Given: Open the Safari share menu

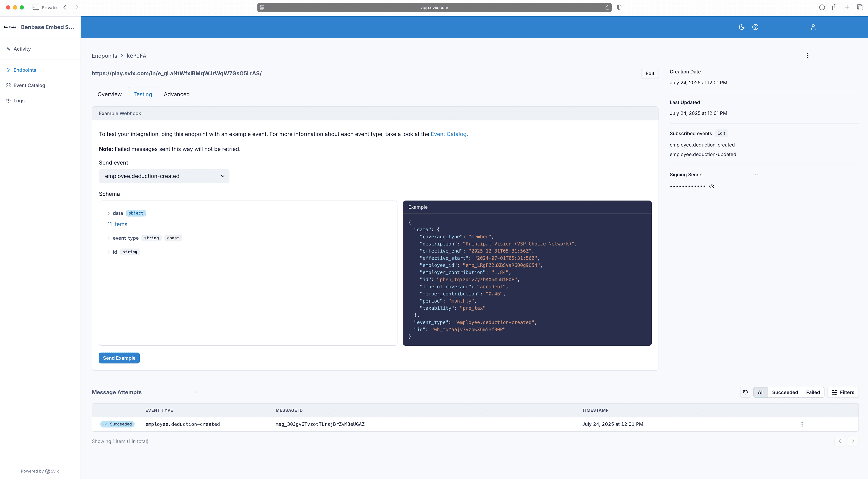Looking at the screenshot, I should coord(835,7).
